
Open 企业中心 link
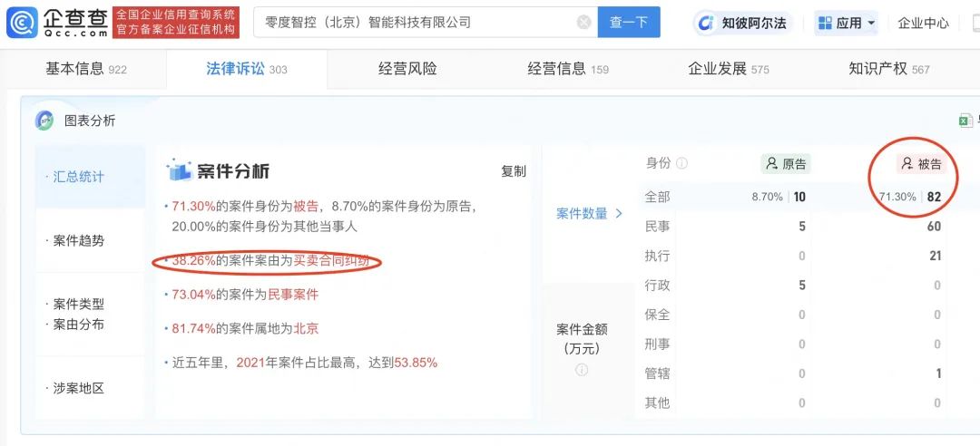pos(923,23)
